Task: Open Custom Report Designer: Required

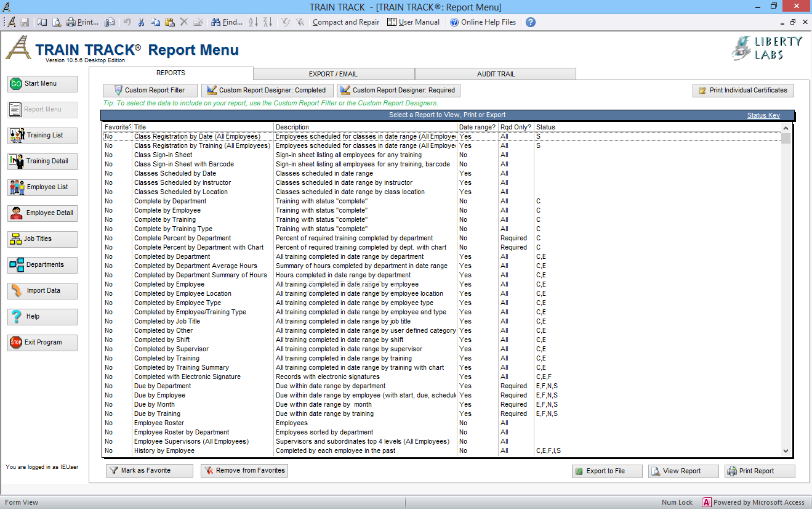Action: [398, 91]
